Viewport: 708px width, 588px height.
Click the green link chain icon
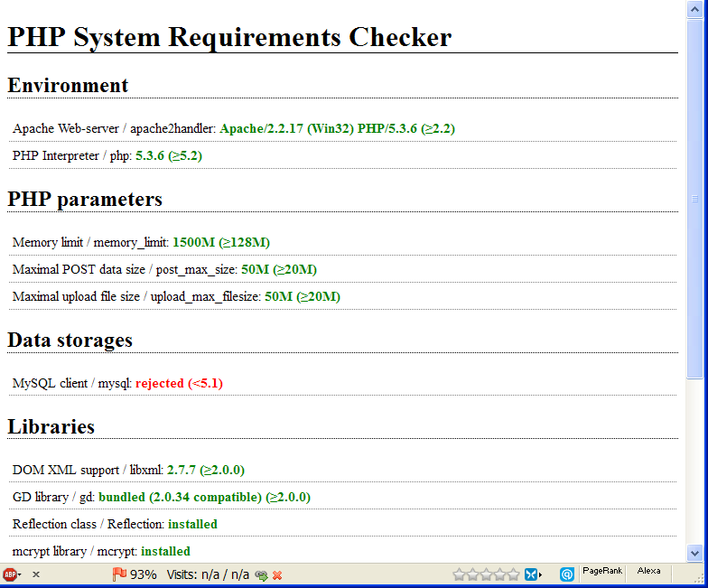(x=261, y=574)
